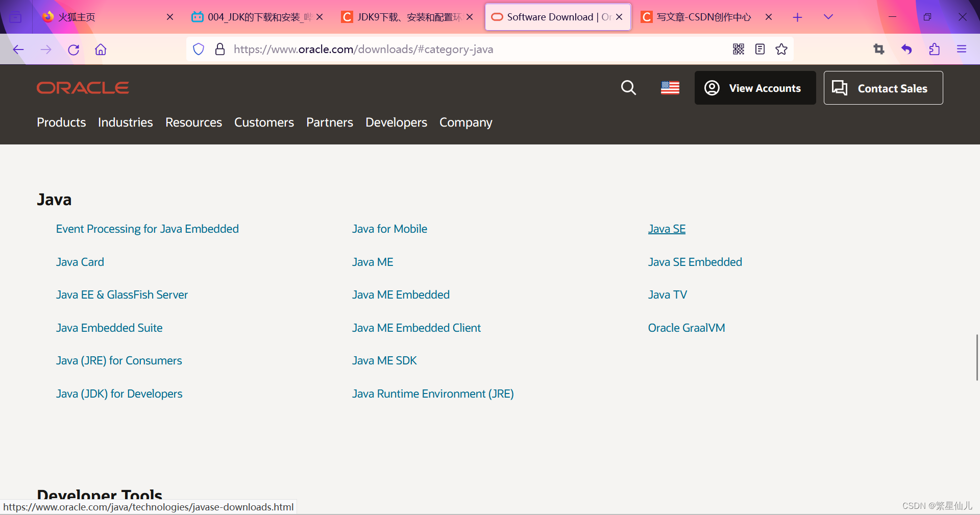Open the Products menu
The image size is (980, 515).
pyautogui.click(x=61, y=122)
